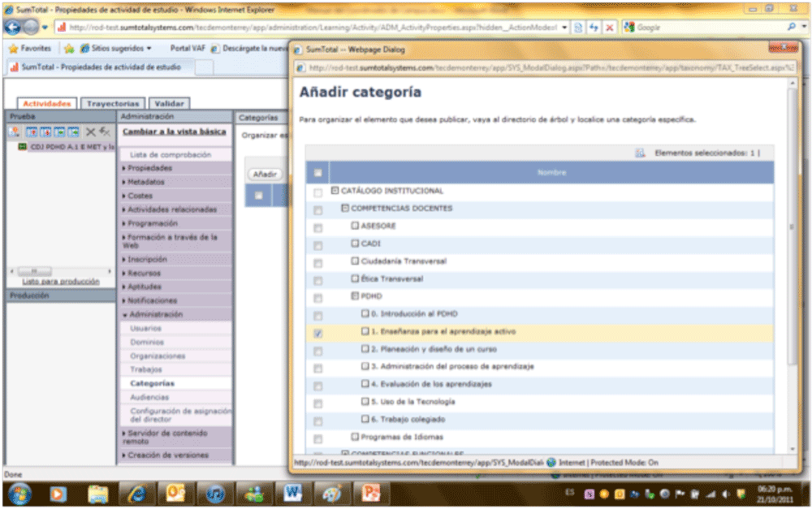Open the Audiencias menu item

149,398
